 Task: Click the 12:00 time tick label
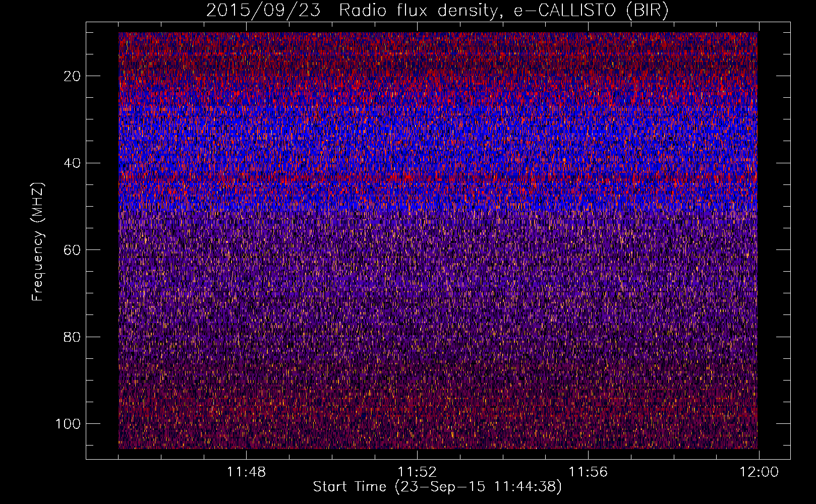click(759, 472)
